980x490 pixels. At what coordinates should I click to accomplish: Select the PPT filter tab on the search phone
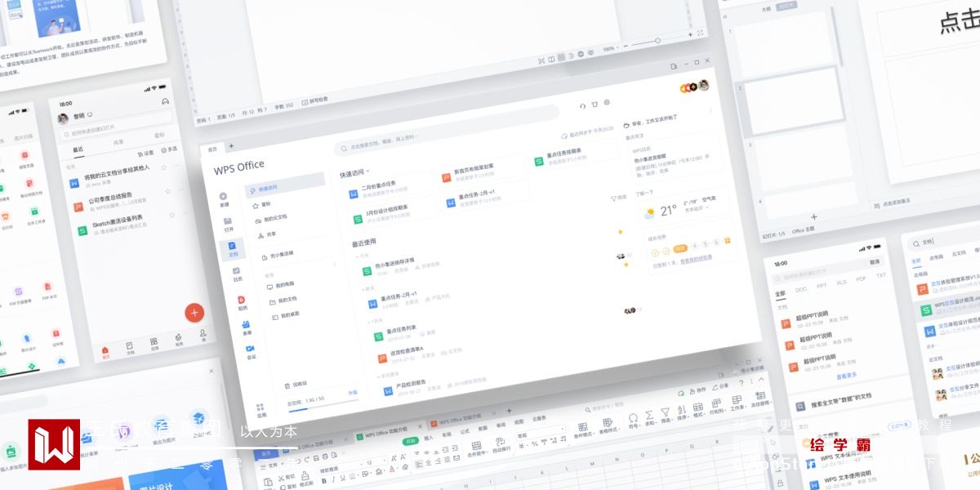(x=822, y=286)
